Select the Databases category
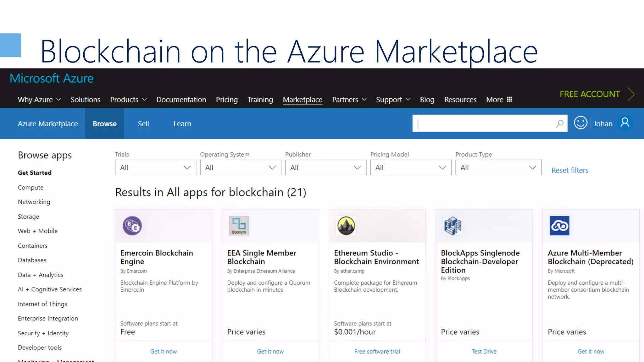This screenshot has height=362, width=644. click(32, 260)
